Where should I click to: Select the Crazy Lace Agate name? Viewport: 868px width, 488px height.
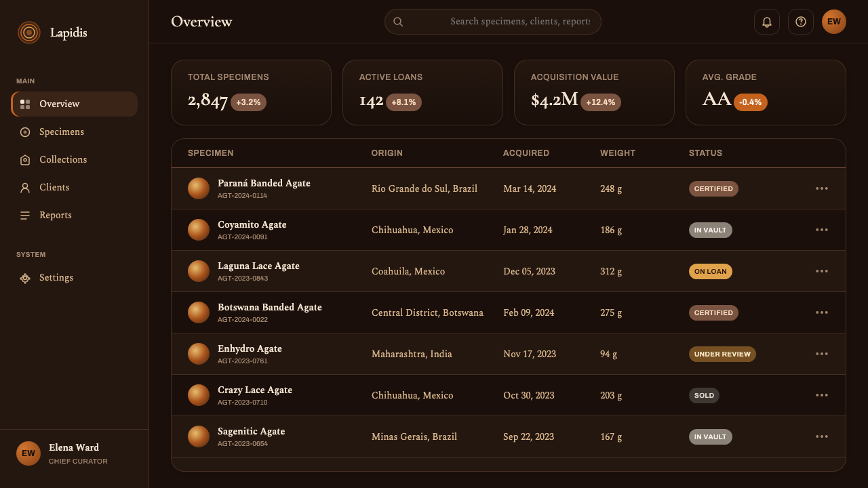[x=255, y=390]
